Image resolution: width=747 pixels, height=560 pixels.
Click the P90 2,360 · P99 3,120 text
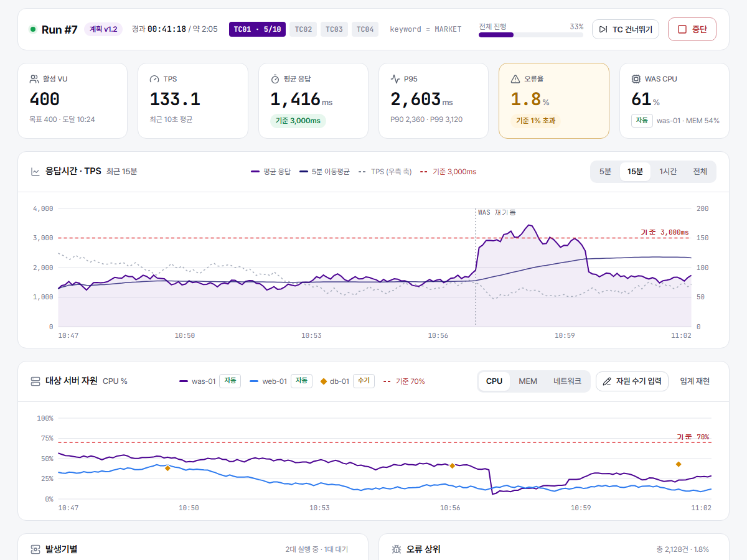(426, 119)
